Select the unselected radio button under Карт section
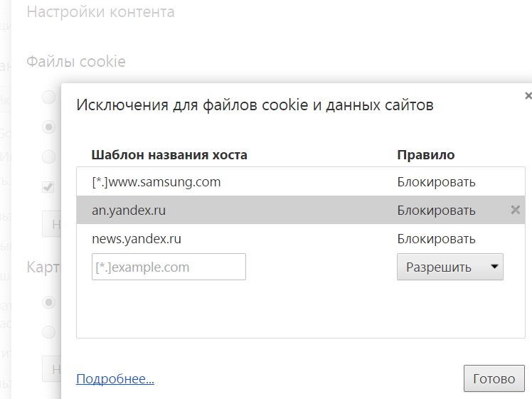Screen dimensions: 532x399 coord(48,332)
